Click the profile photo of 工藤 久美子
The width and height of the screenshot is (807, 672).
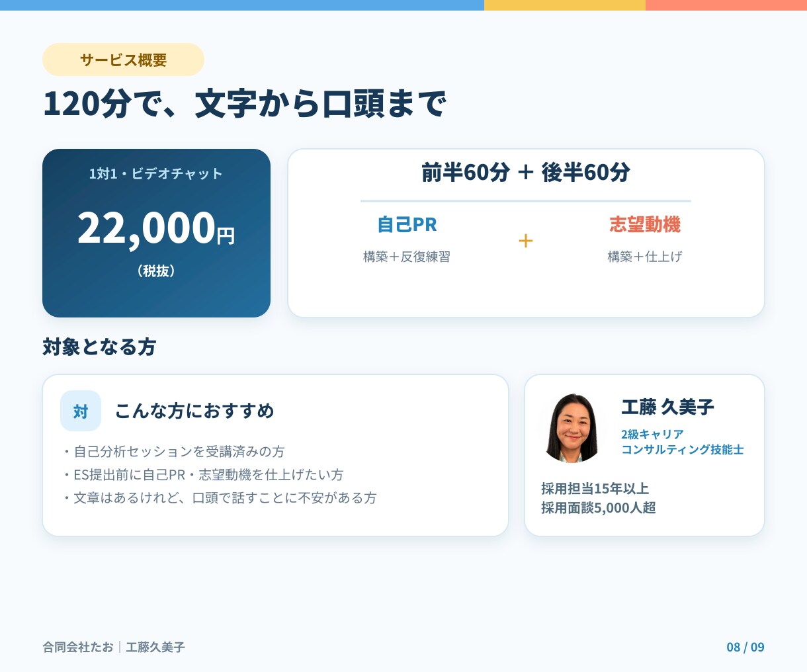coord(573,428)
